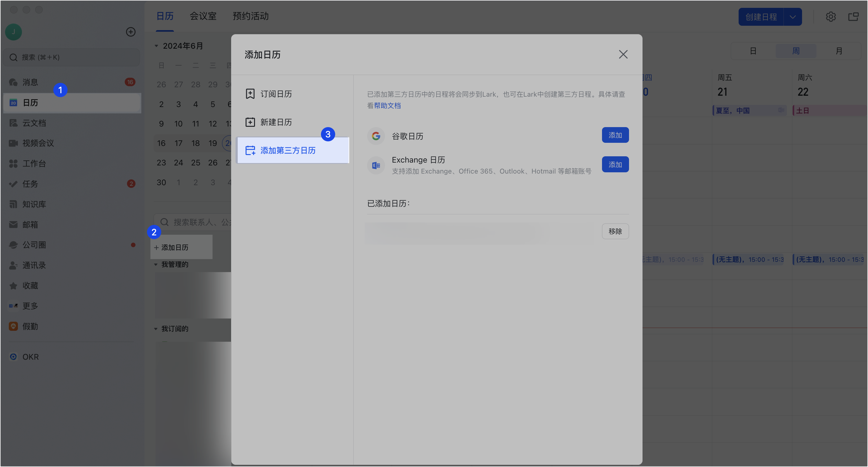
Task: Select New Calendar (新建日历) option
Action: [292, 122]
